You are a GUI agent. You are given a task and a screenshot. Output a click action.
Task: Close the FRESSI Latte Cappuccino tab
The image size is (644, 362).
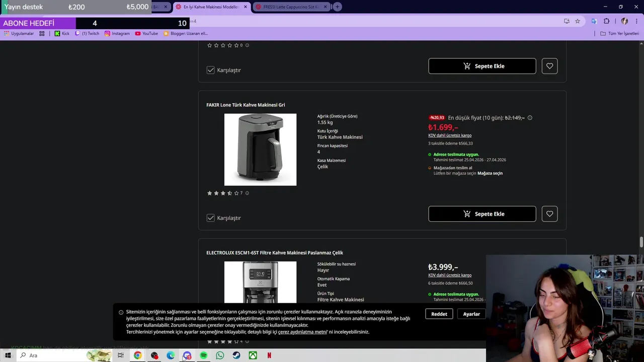point(325,7)
